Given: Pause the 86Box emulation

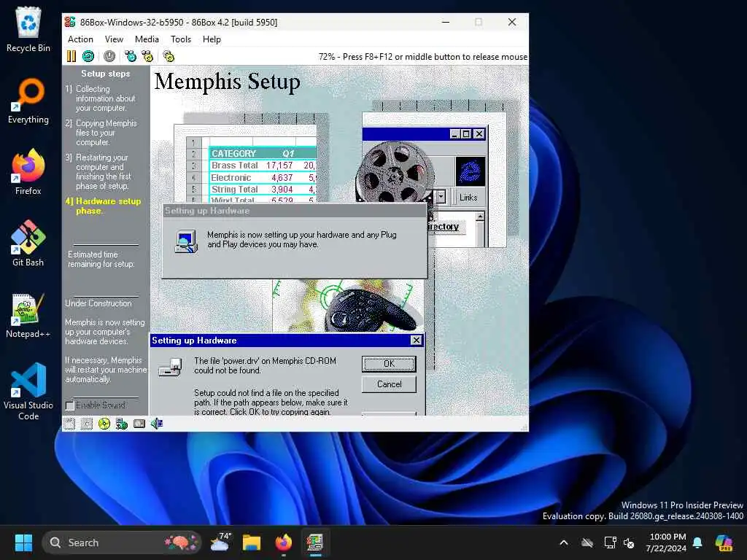Looking at the screenshot, I should 71,56.
